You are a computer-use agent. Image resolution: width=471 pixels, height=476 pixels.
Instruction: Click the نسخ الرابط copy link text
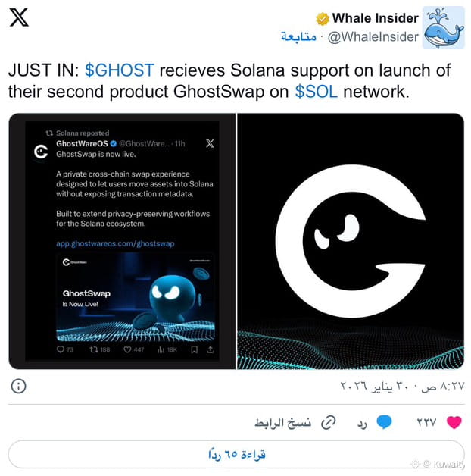[x=282, y=423]
